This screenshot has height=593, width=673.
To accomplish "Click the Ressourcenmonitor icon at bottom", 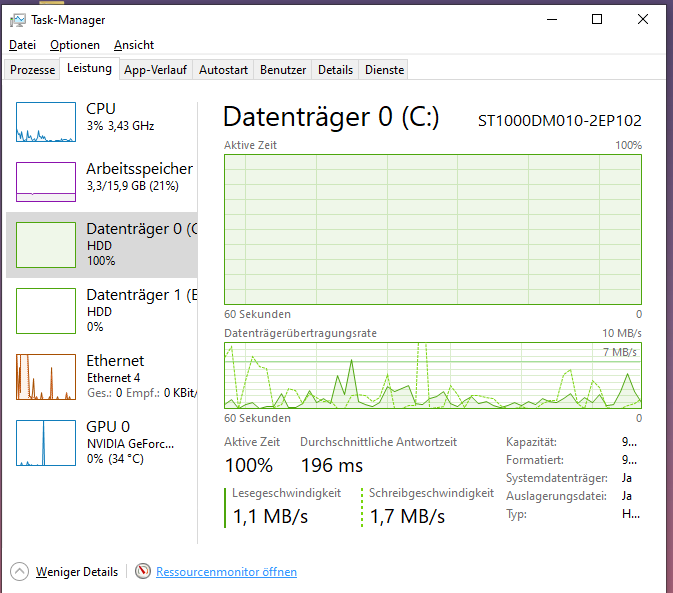I will pyautogui.click(x=144, y=572).
